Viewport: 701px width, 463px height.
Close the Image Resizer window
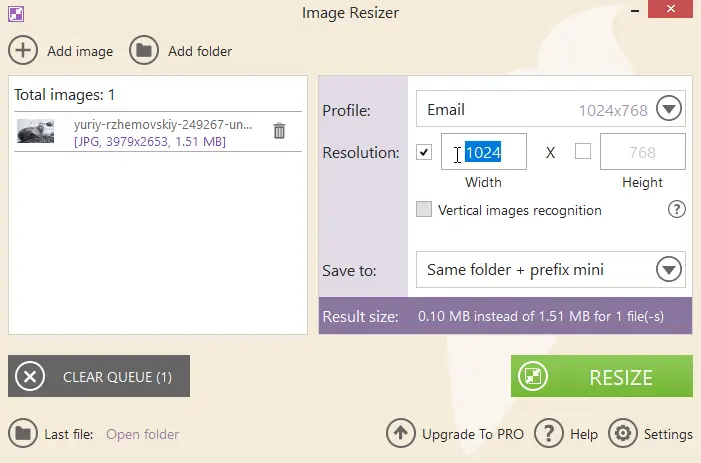coord(671,9)
